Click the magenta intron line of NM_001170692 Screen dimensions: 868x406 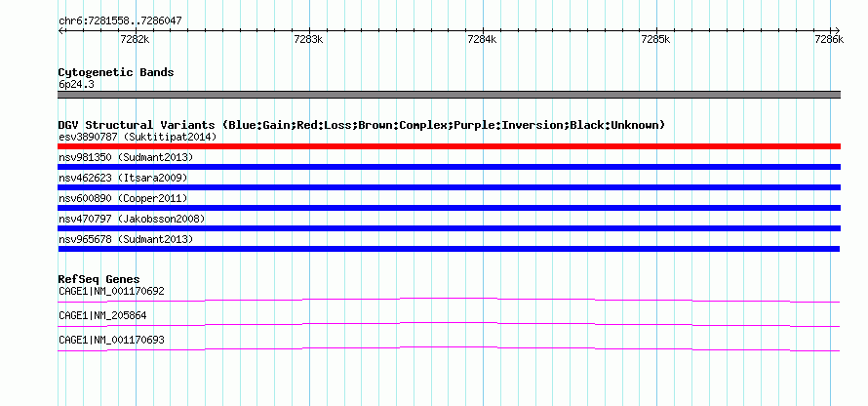click(x=449, y=300)
